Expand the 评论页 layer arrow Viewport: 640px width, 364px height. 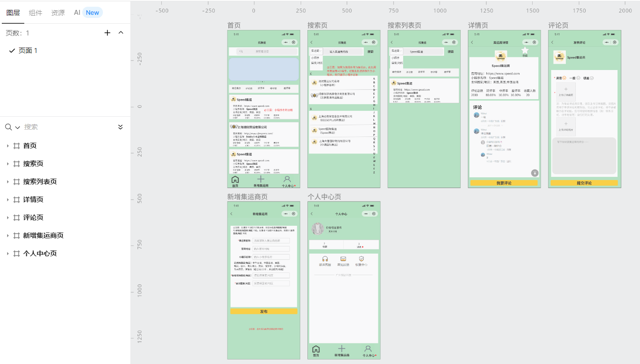(8, 218)
